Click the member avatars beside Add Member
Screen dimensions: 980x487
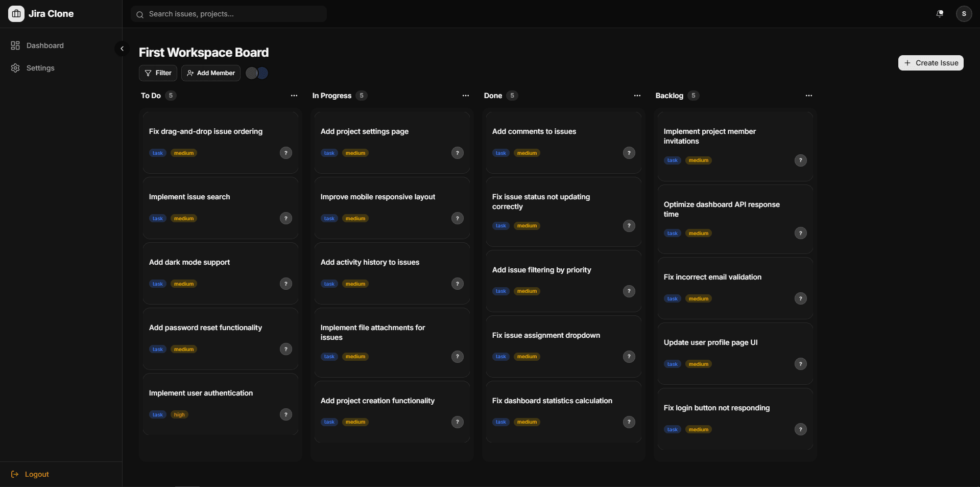point(257,73)
